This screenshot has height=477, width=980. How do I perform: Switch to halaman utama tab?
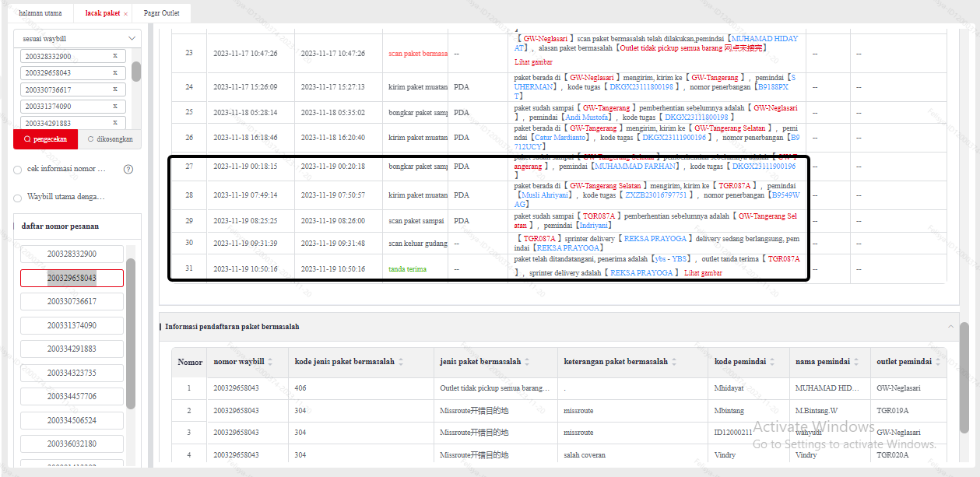(40, 13)
